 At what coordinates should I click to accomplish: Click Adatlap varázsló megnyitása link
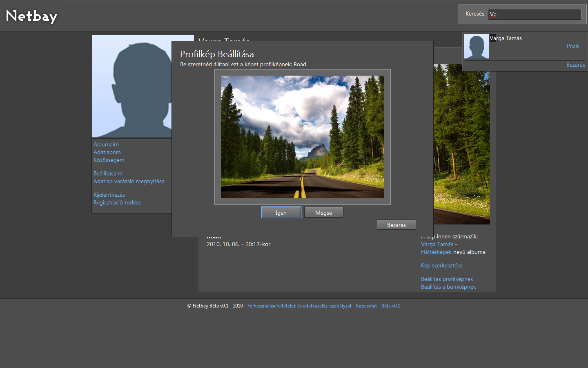[x=129, y=181]
